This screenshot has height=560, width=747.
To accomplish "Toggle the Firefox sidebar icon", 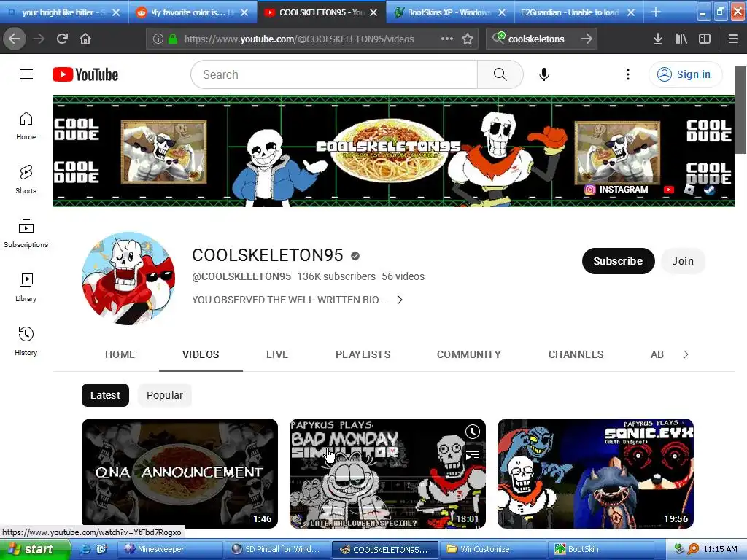I will pyautogui.click(x=705, y=39).
